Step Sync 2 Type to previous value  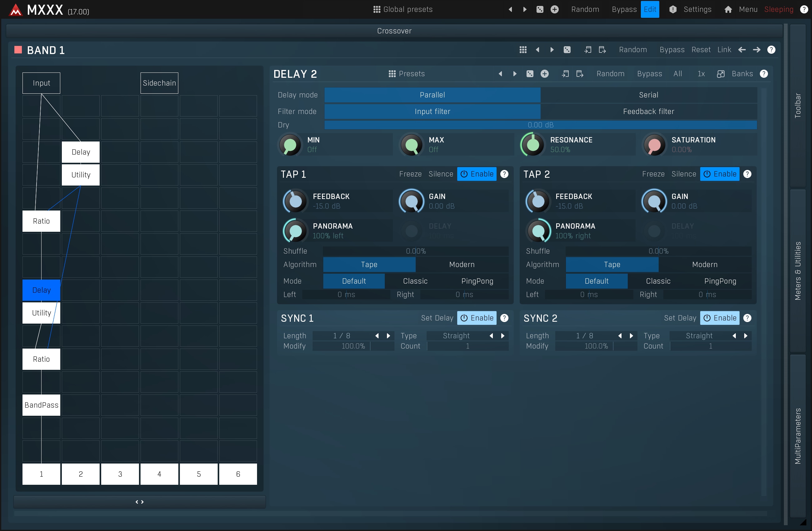734,336
